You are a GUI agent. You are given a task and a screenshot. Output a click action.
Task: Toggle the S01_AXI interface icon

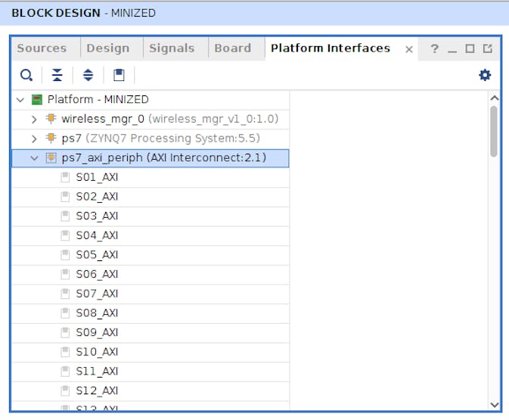point(65,177)
